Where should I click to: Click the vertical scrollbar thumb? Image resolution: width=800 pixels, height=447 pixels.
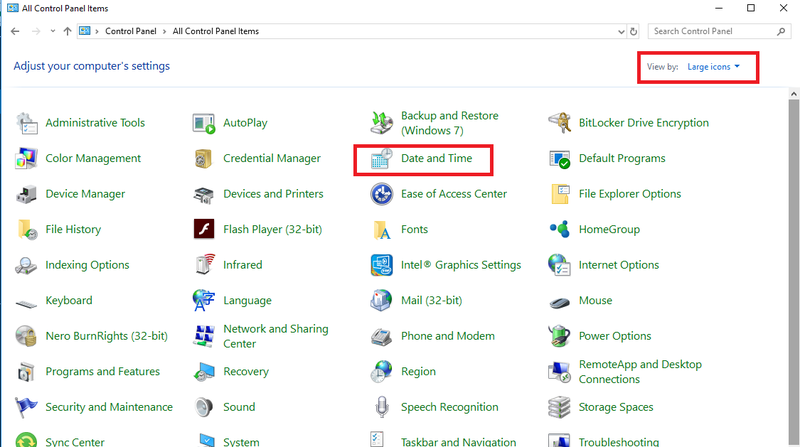tap(793, 272)
